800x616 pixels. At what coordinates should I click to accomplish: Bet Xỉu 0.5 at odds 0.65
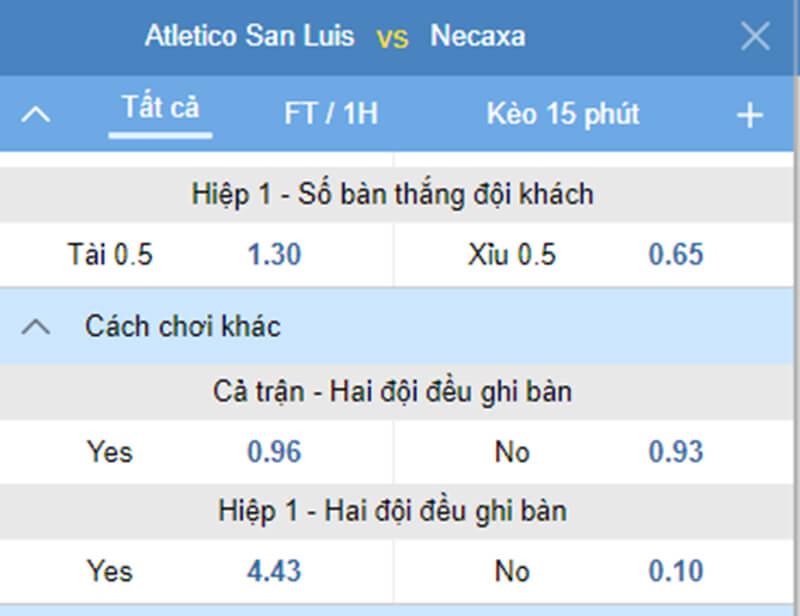(675, 254)
